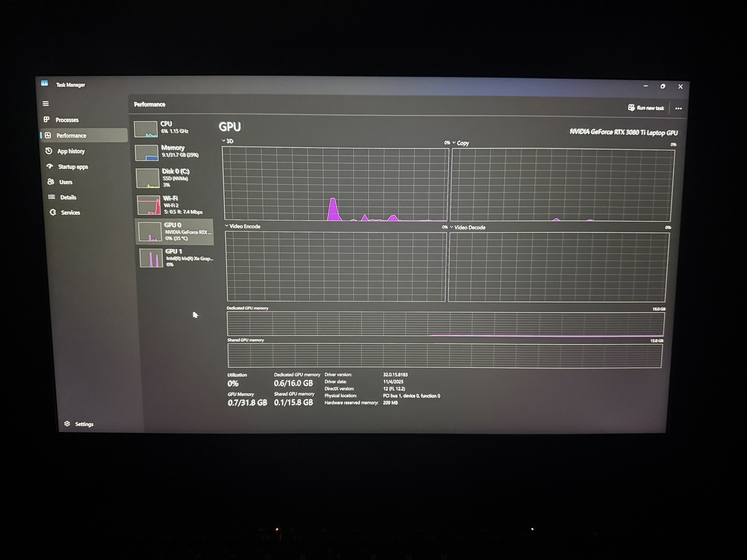Go to the Performance page
The height and width of the screenshot is (560, 747).
[71, 135]
